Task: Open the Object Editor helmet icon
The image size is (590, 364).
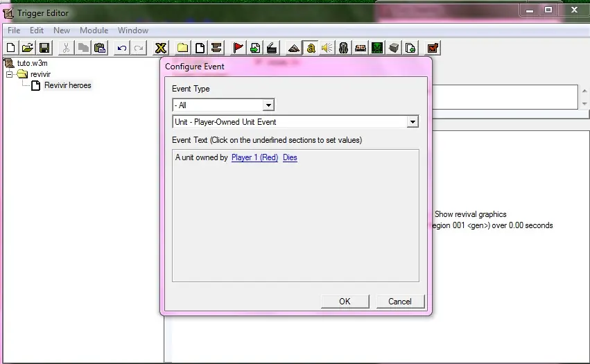Action: pyautogui.click(x=344, y=48)
